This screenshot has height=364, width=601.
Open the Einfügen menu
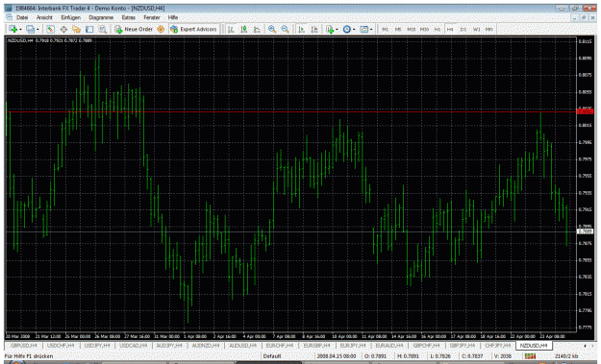[71, 17]
